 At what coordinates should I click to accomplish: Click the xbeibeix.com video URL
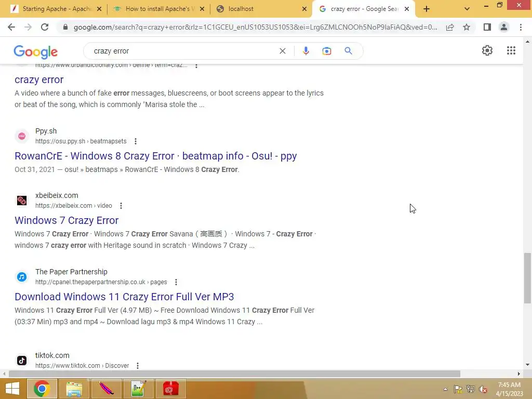(74, 206)
